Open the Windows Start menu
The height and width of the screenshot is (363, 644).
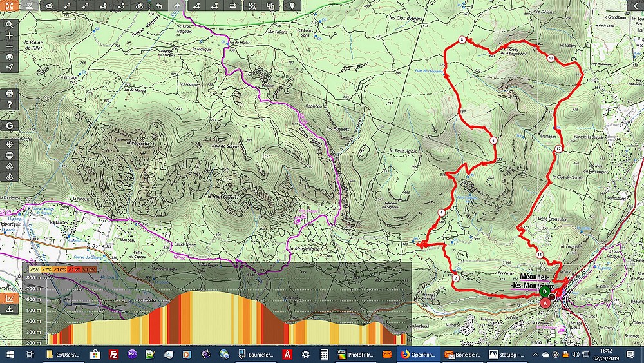pyautogui.click(x=10, y=355)
